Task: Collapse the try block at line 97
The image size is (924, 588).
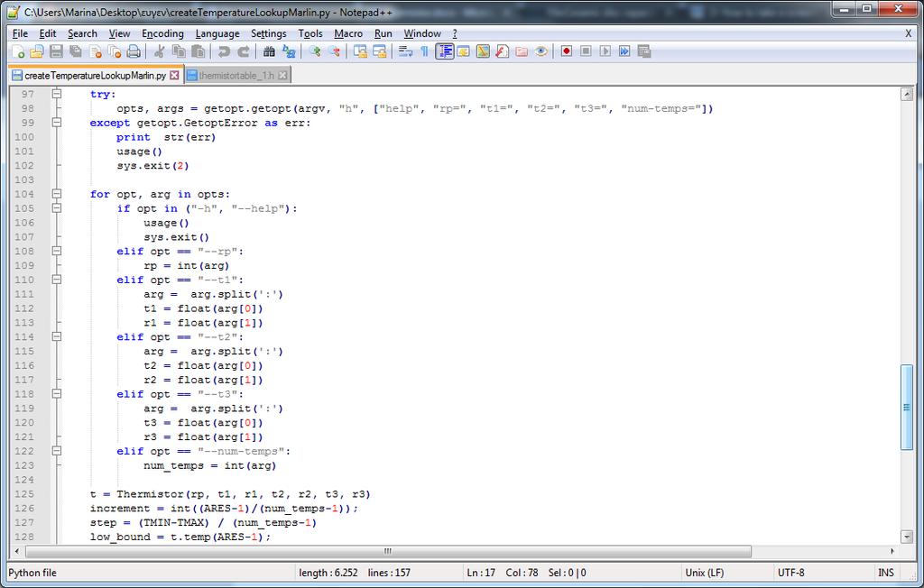Action: click(x=57, y=94)
